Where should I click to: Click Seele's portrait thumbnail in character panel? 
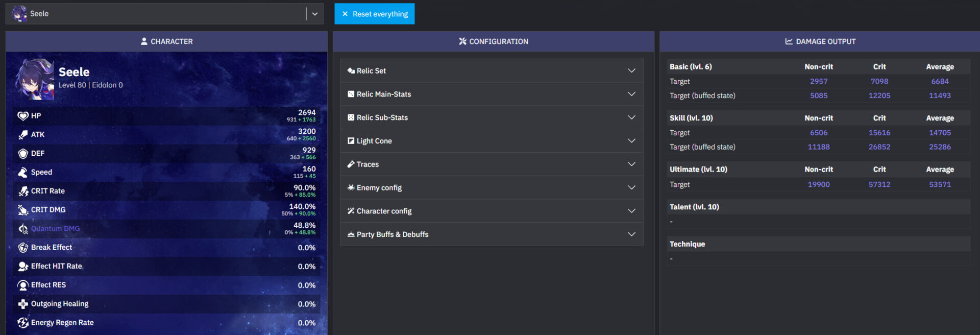point(34,79)
